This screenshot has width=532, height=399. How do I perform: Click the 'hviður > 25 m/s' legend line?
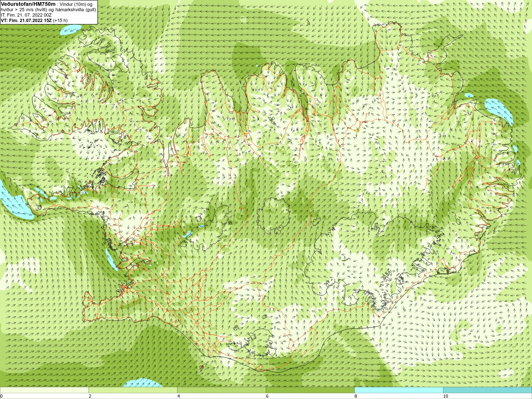click(48, 10)
